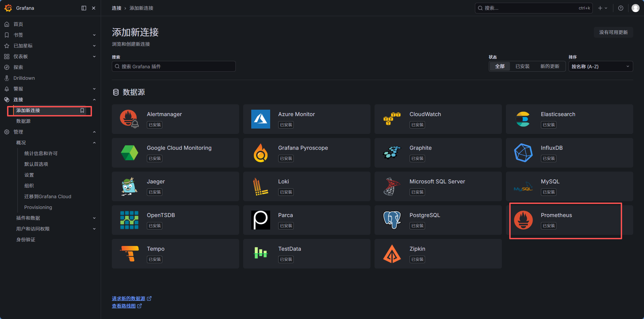Click the PostgreSQL elephant icon

pos(392,220)
